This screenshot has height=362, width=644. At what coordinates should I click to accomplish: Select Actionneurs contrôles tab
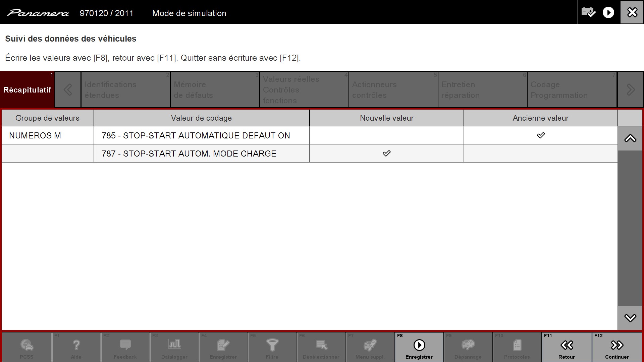coord(393,90)
